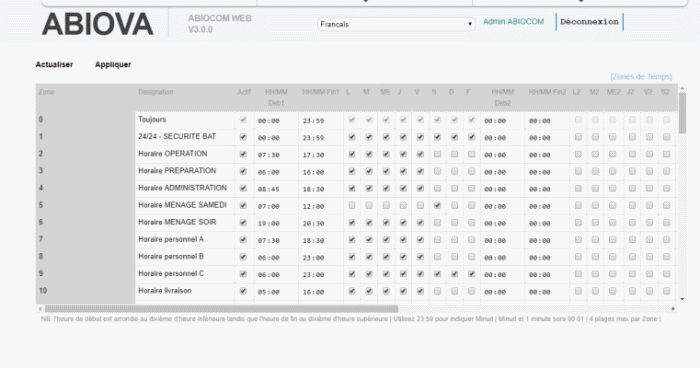Viewport: 700px width, 368px height.
Task: Edit the Horaire personnel C designation field
Action: coord(185,274)
